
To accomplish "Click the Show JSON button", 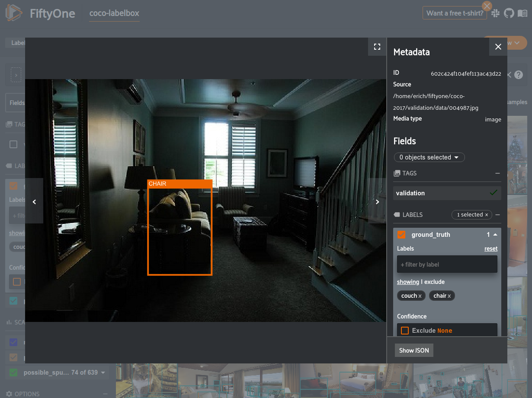I will click(414, 350).
